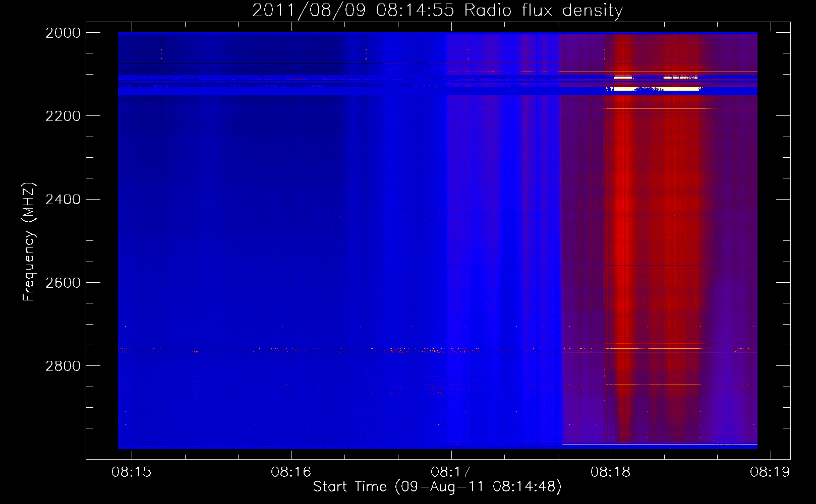Click the 08:17 time tick label
Viewport: 816px width, 504px height.
coord(451,472)
